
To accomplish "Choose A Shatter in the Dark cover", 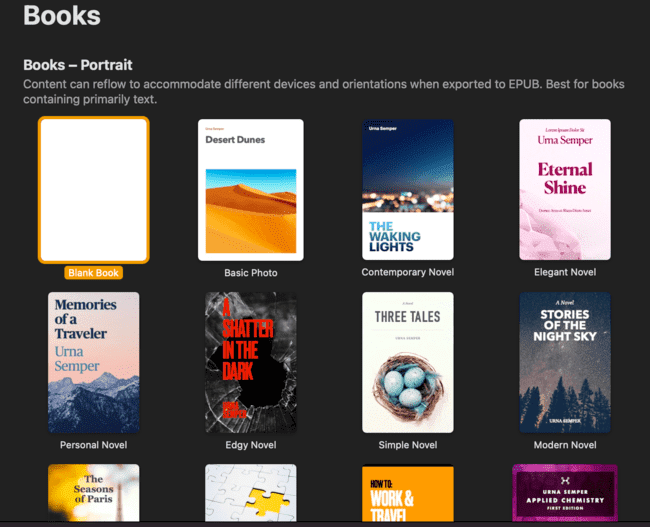I will point(251,361).
